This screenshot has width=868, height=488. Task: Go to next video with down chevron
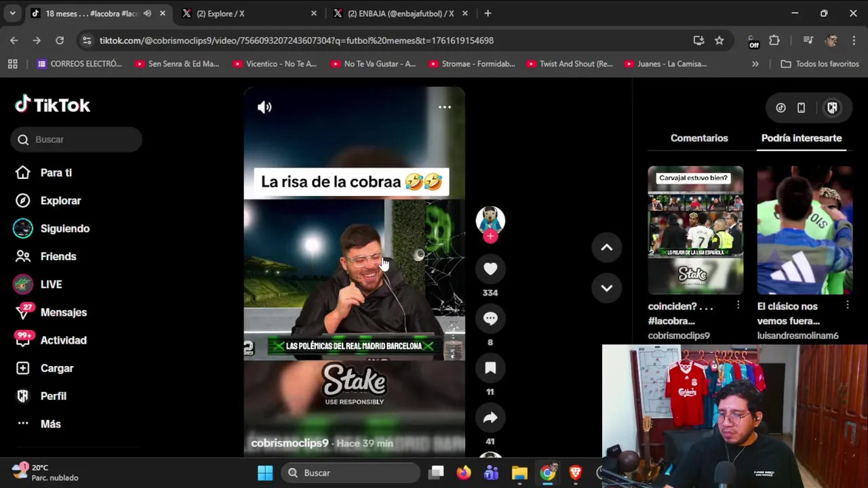click(606, 288)
